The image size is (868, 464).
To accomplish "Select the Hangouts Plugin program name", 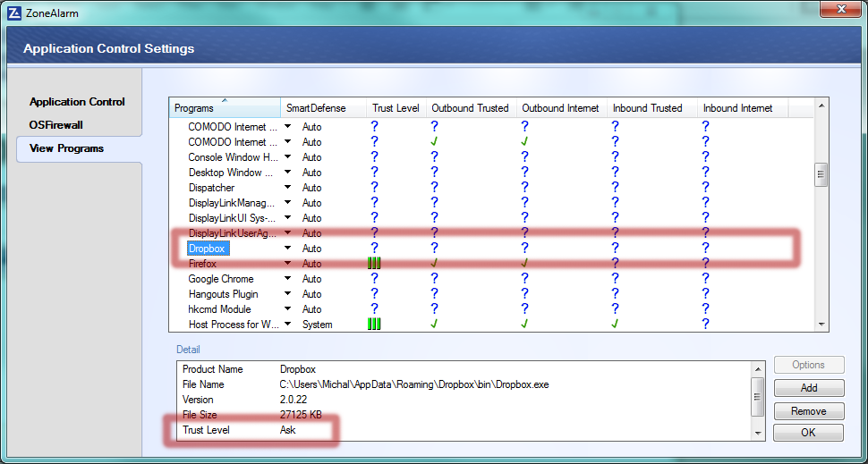I will (223, 293).
